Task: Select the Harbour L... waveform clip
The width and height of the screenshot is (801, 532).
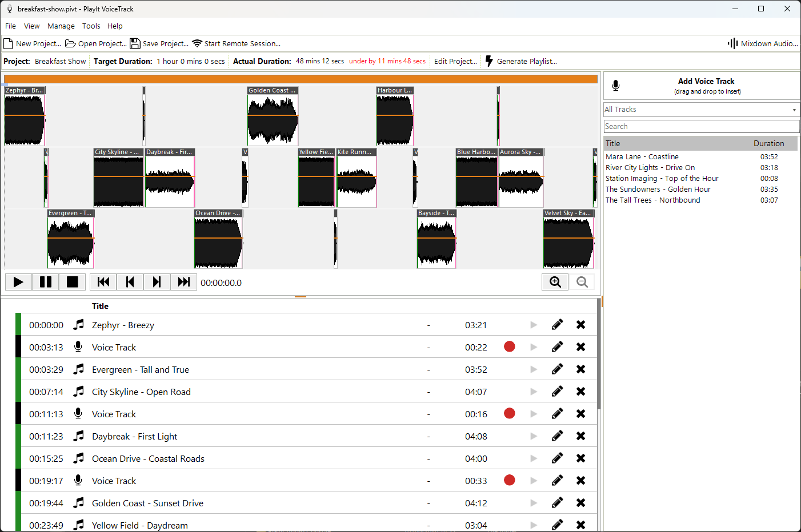Action: (395, 116)
